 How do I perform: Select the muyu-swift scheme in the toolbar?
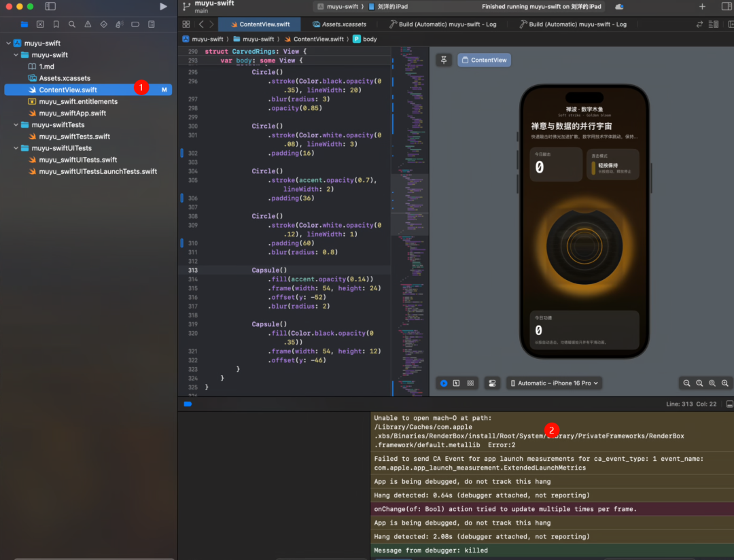pyautogui.click(x=338, y=7)
